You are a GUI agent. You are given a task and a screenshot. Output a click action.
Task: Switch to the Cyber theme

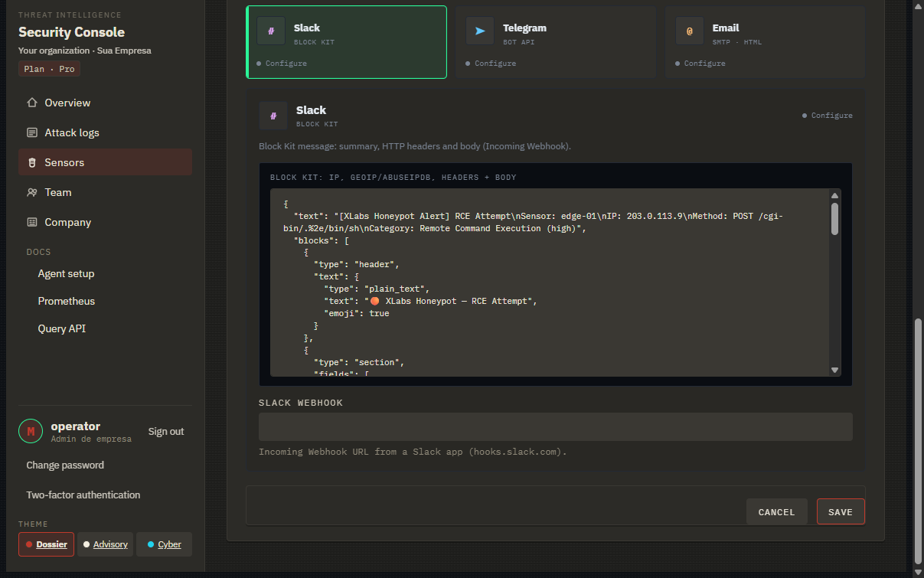point(164,544)
